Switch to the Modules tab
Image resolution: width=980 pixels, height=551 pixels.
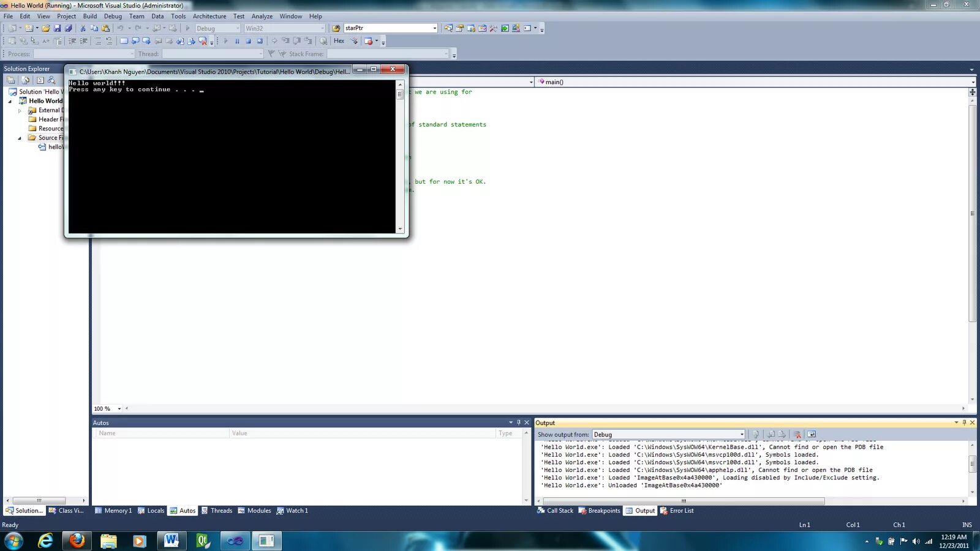pos(254,511)
